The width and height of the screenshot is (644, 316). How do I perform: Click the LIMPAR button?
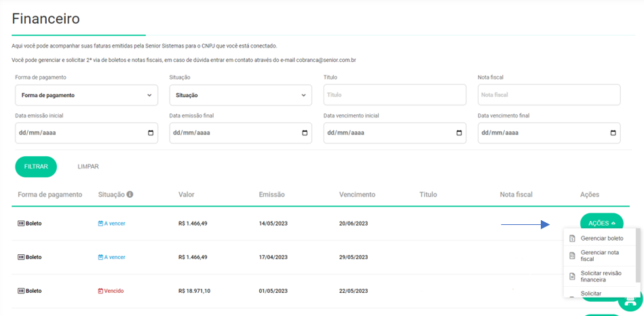[88, 166]
